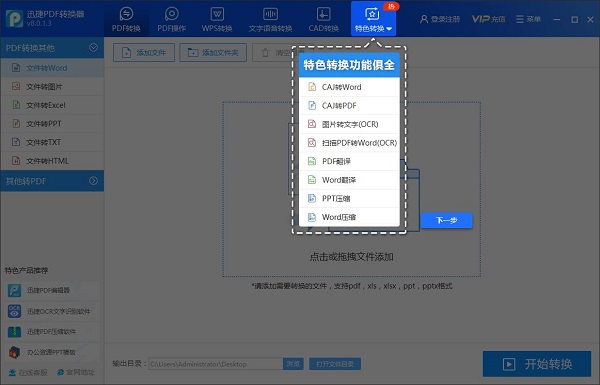The image size is (600, 385).
Task: Open VIP充值 link
Action: pyautogui.click(x=488, y=19)
